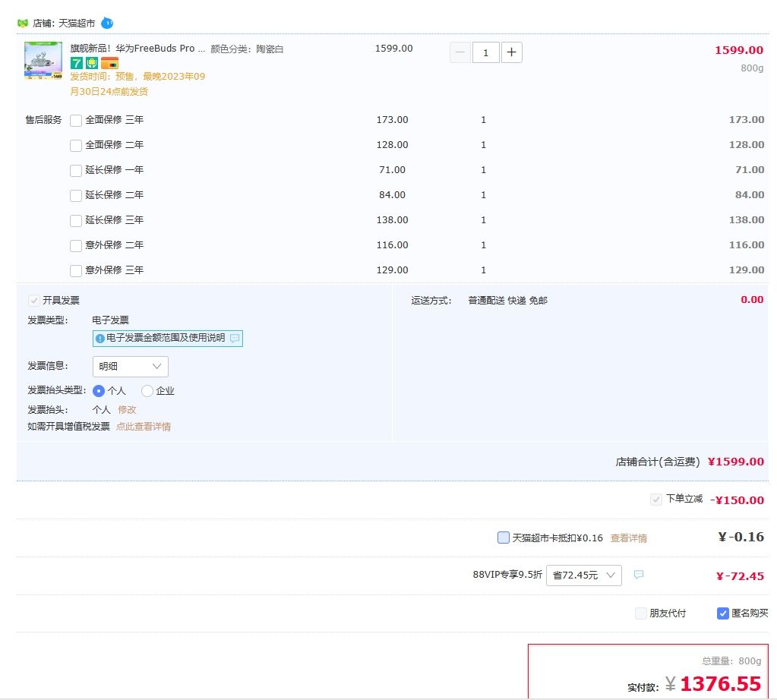
Task: Open the comment bubble beside 88VIP discount
Action: point(639,575)
